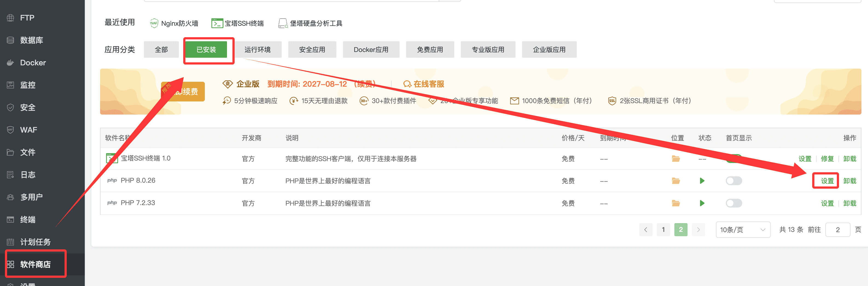The image size is (868, 286).
Task: Click 卸载 for PHP 7.2.33
Action: [x=849, y=203]
